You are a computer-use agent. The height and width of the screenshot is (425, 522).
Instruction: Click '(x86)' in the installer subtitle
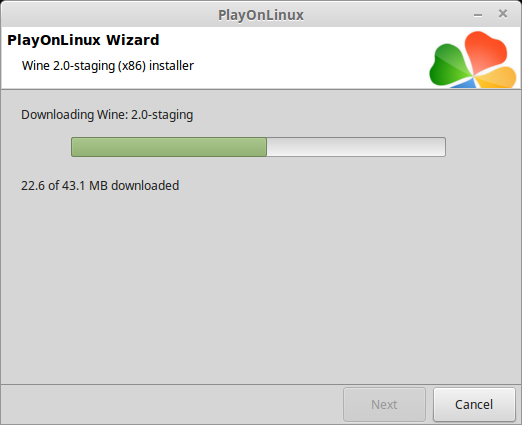132,66
